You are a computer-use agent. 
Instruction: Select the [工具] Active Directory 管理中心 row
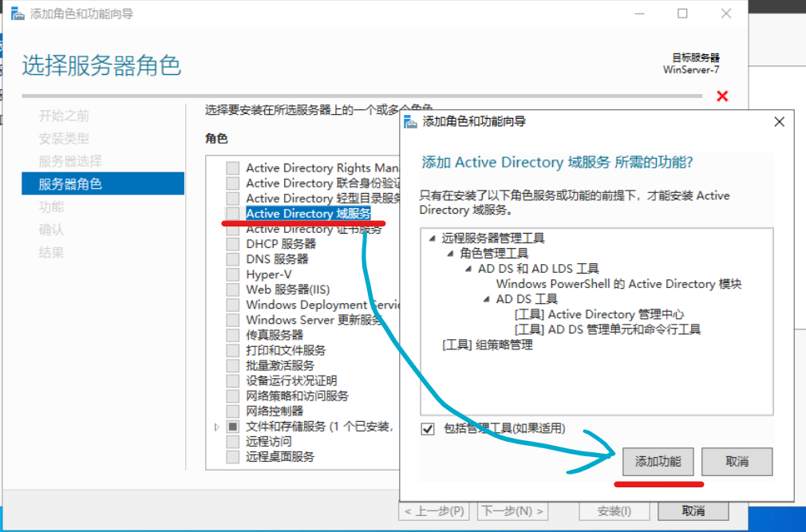click(599, 314)
